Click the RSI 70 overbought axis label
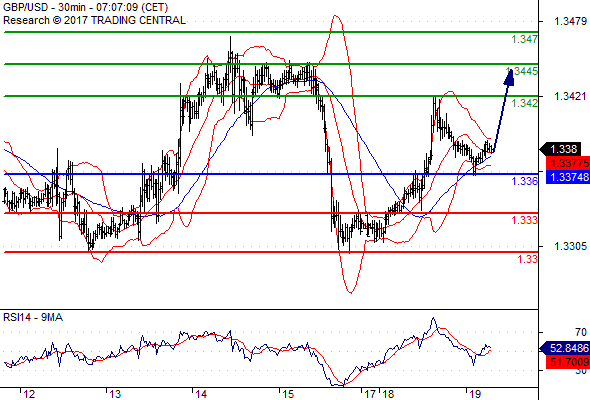Image resolution: width=590 pixels, height=400 pixels. click(581, 332)
